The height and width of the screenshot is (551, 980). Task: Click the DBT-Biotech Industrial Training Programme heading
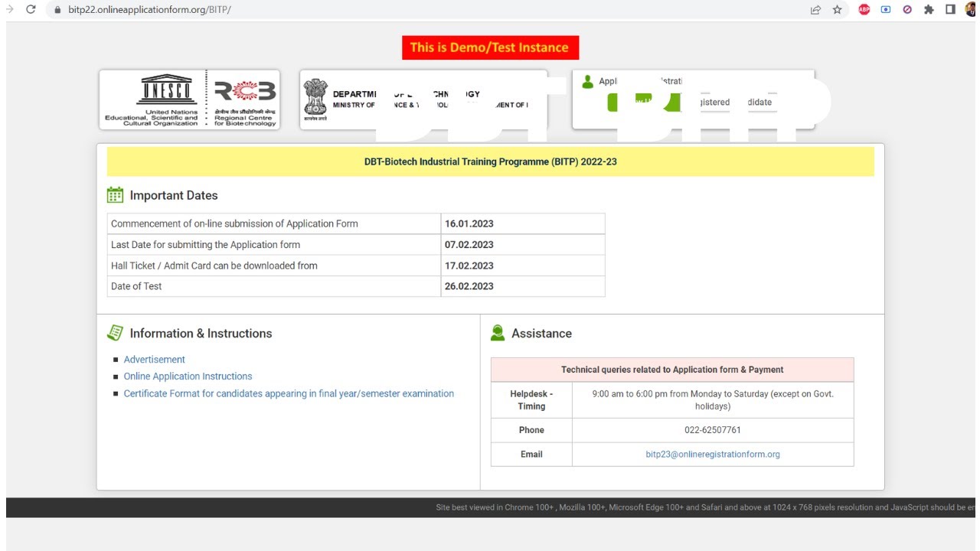(490, 162)
